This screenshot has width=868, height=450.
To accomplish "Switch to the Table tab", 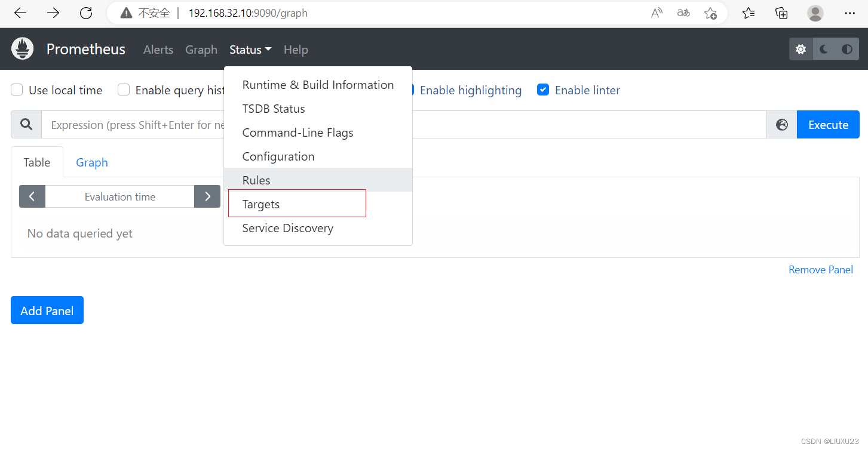I will click(x=37, y=162).
